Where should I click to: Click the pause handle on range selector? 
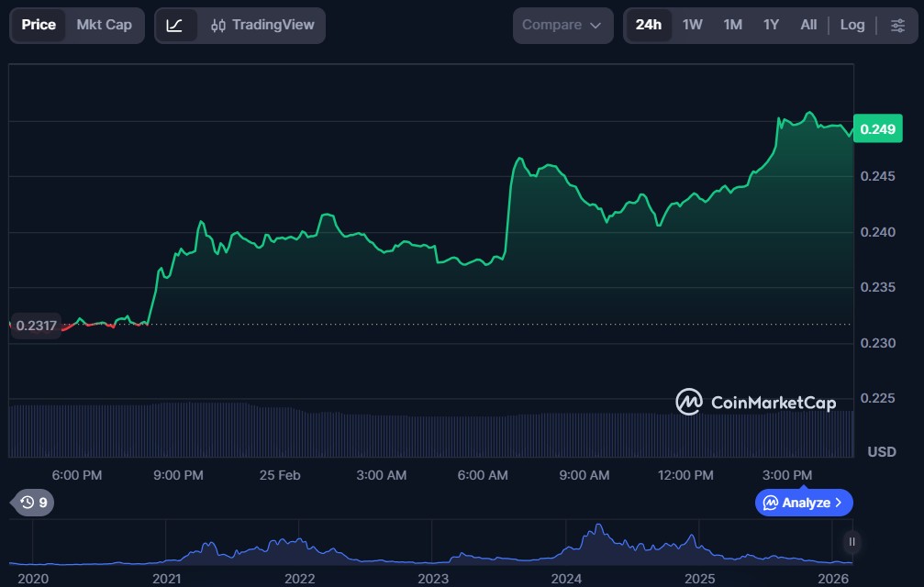pos(852,542)
